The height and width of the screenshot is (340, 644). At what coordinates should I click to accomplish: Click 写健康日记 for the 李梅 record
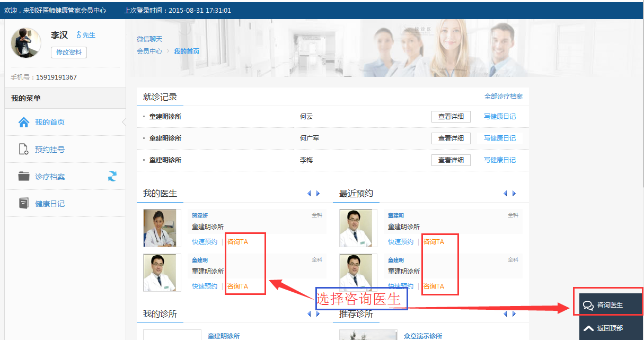tap(499, 160)
